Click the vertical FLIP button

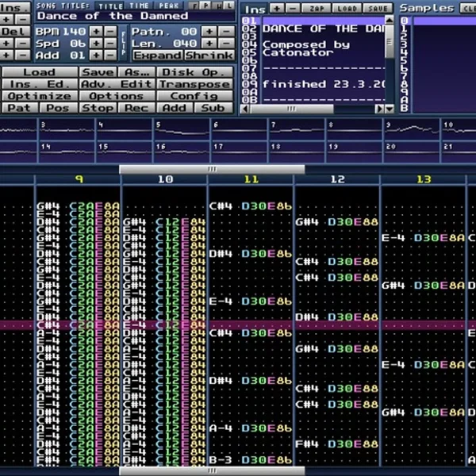[x=124, y=44]
